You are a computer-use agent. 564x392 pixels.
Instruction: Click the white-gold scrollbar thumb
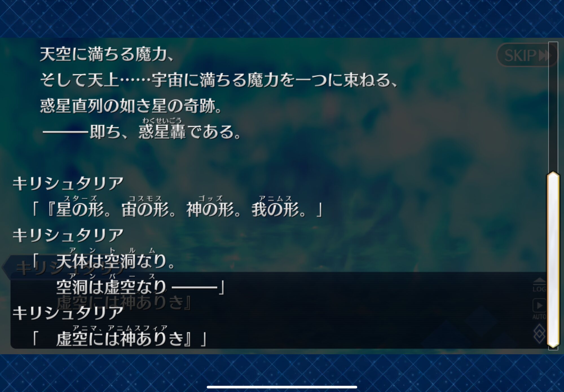[553, 259]
